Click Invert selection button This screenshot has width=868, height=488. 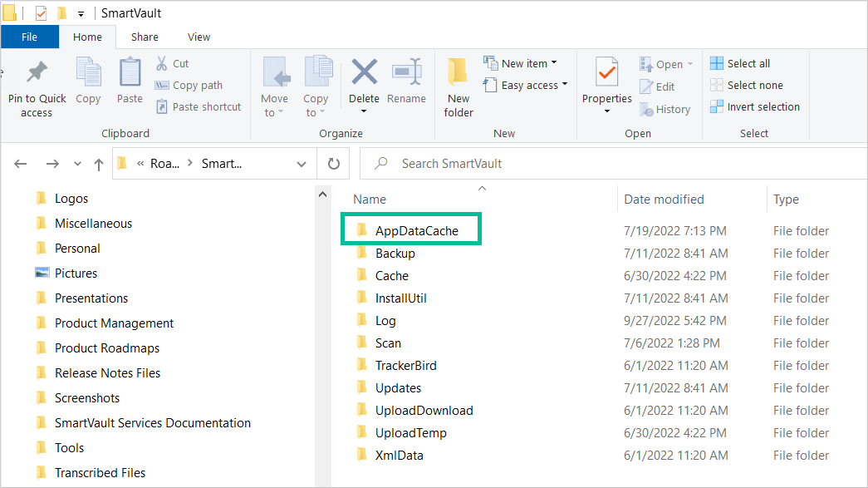pos(755,106)
